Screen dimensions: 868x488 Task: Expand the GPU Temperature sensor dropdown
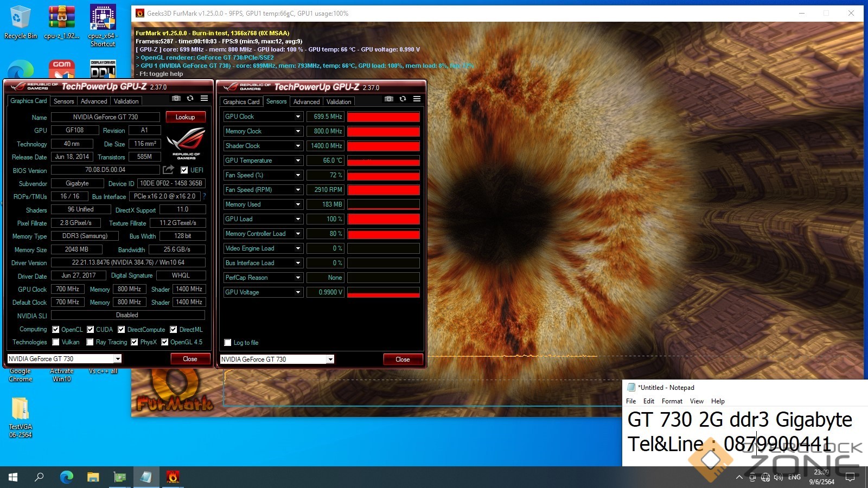(x=298, y=160)
